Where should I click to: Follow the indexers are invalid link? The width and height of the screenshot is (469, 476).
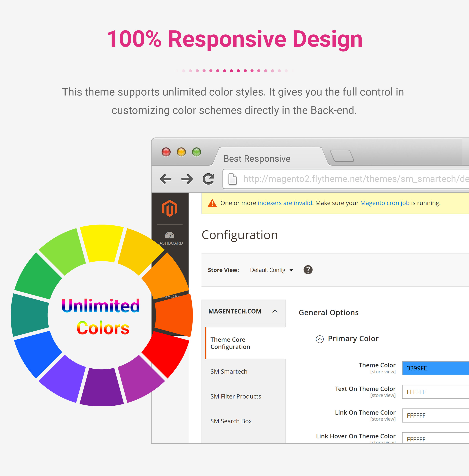coord(285,203)
